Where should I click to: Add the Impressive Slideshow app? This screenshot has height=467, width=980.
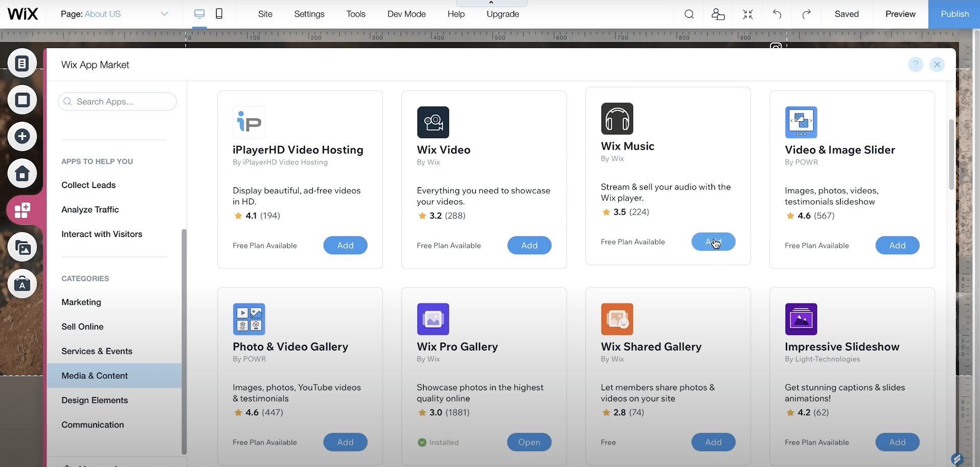click(x=897, y=442)
